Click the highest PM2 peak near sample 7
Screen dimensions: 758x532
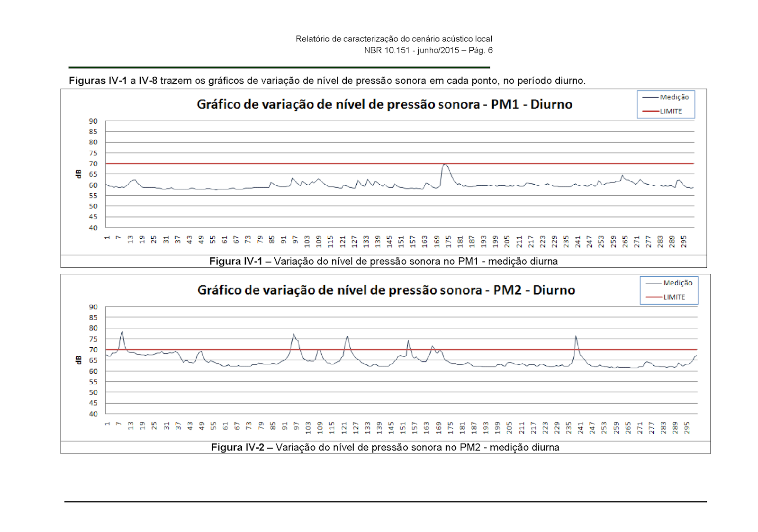(x=122, y=332)
